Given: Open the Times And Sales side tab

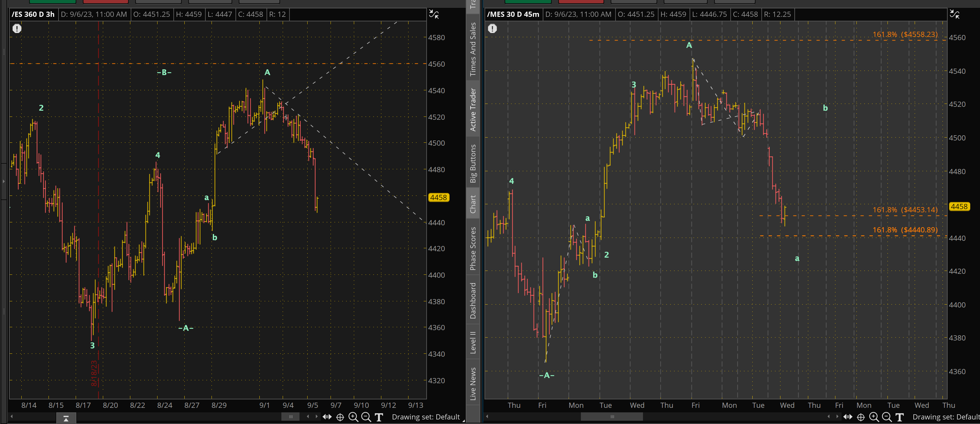Looking at the screenshot, I should coord(473,49).
